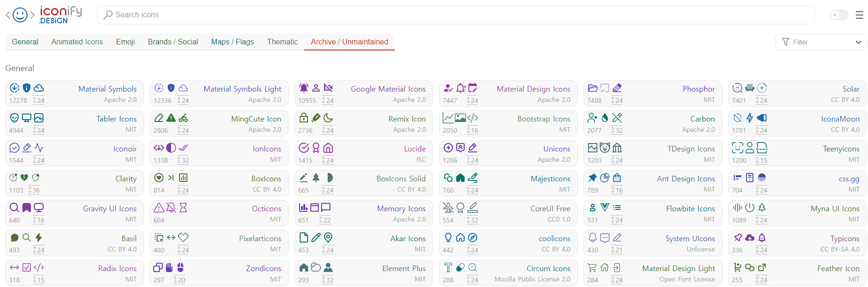Click the power icon in Myna UI Icons
The height and width of the screenshot is (287, 868).
(x=750, y=208)
